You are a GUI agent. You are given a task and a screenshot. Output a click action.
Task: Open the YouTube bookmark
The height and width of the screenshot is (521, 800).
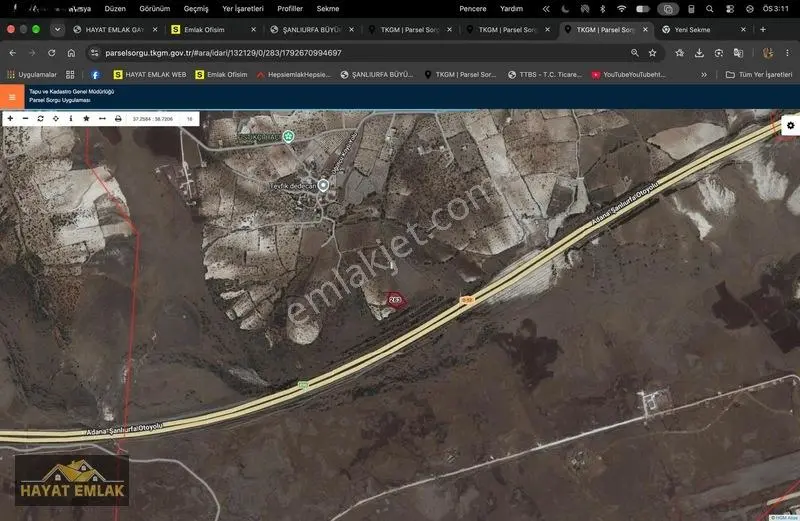629,75
